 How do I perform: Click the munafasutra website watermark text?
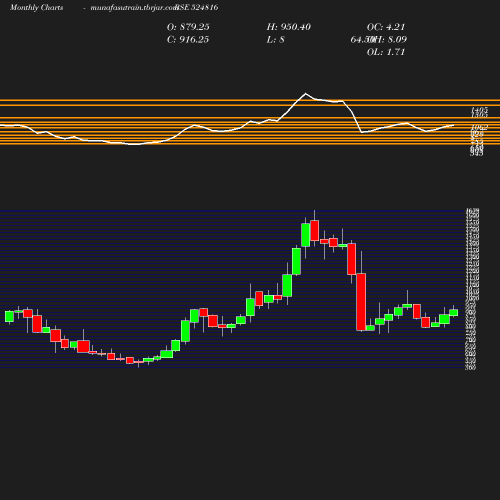[x=134, y=8]
